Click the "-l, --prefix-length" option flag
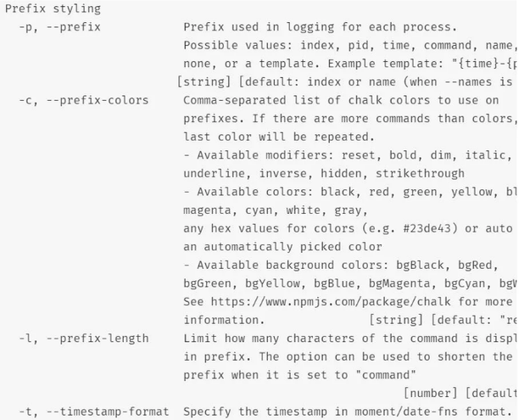Screen dimensions: 519x420 pyautogui.click(x=84, y=339)
